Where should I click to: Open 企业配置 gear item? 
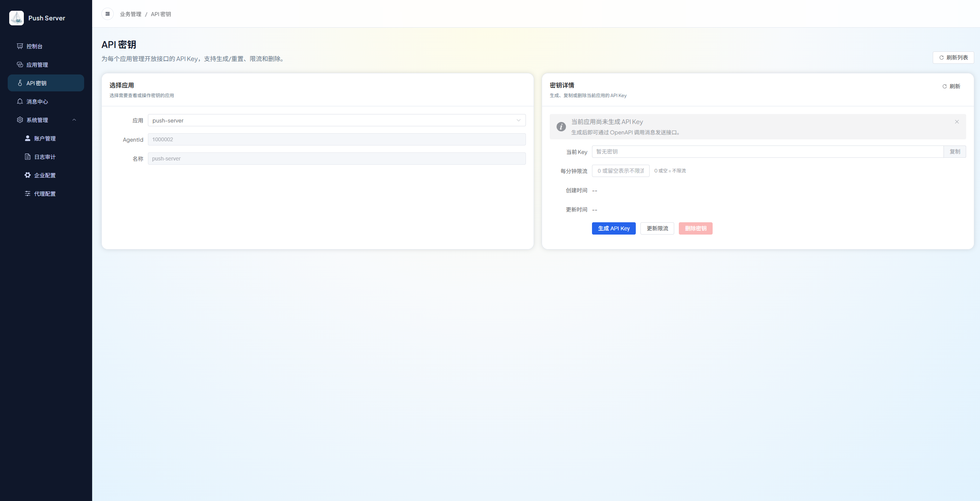click(45, 175)
